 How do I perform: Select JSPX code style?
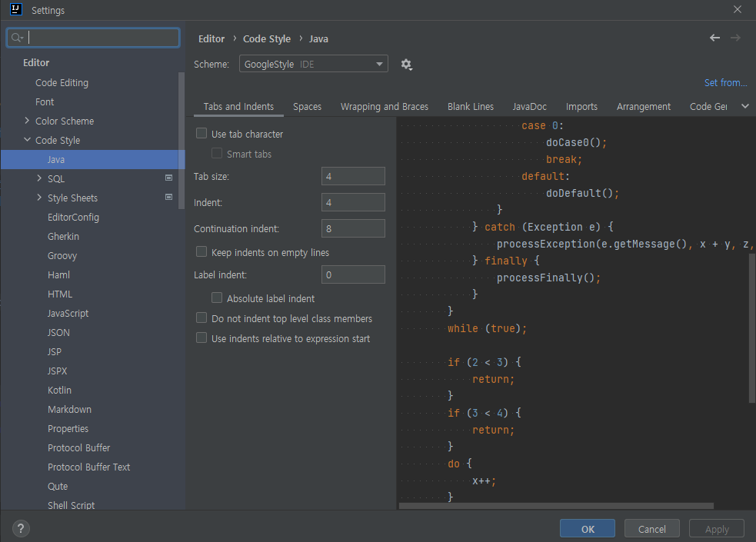(58, 371)
